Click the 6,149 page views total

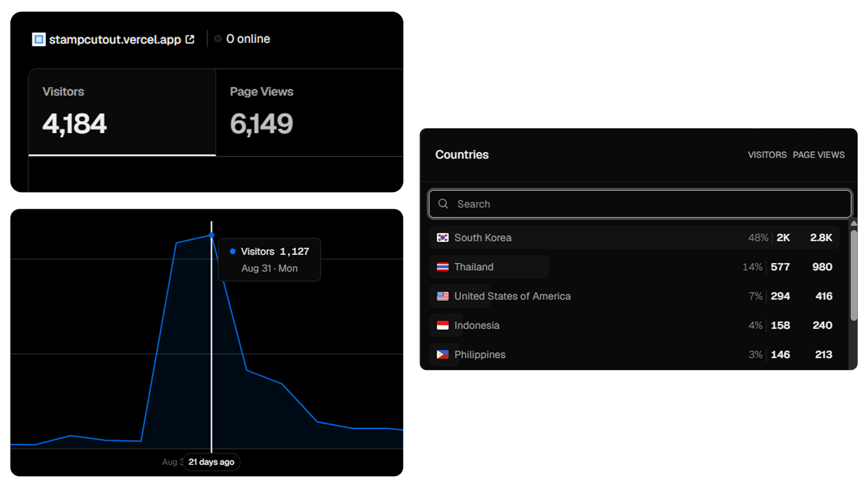coord(262,124)
